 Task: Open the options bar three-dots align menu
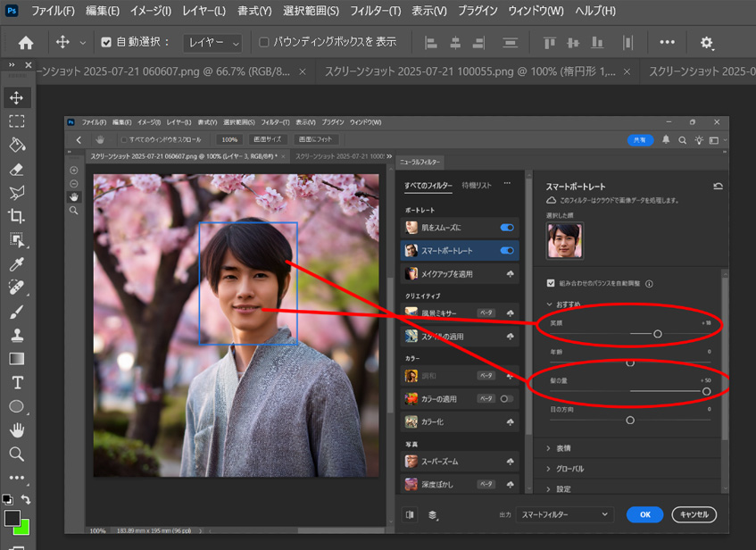click(x=668, y=42)
